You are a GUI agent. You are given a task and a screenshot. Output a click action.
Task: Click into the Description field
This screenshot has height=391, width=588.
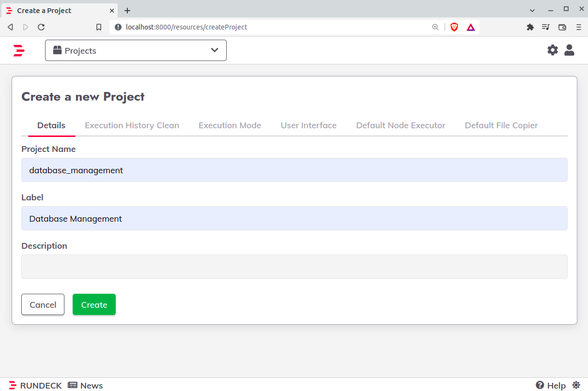coord(294,267)
